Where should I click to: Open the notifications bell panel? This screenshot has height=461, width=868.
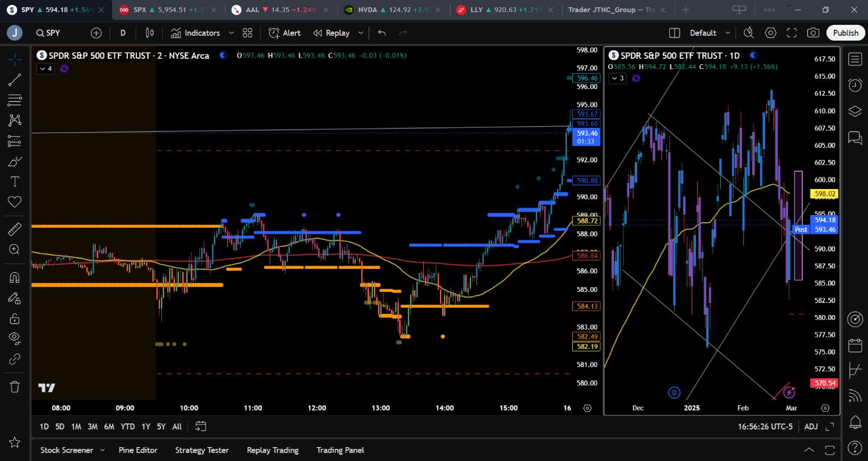[x=855, y=422]
